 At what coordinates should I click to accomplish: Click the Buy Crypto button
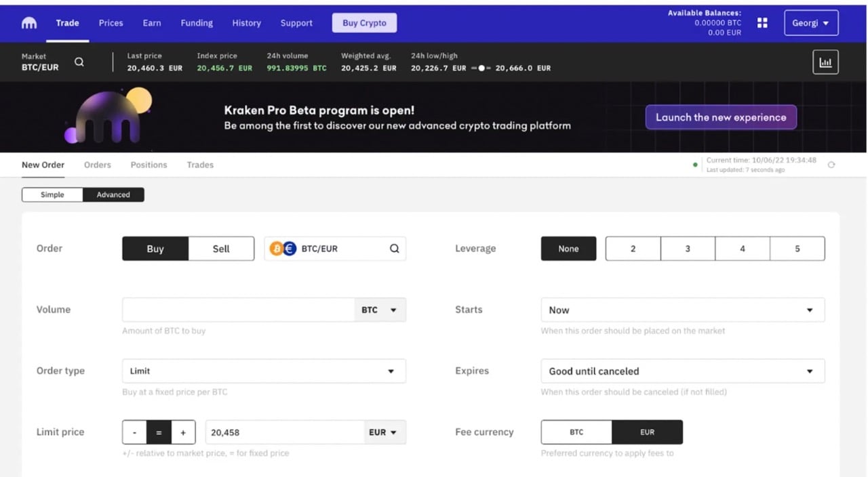tap(364, 23)
